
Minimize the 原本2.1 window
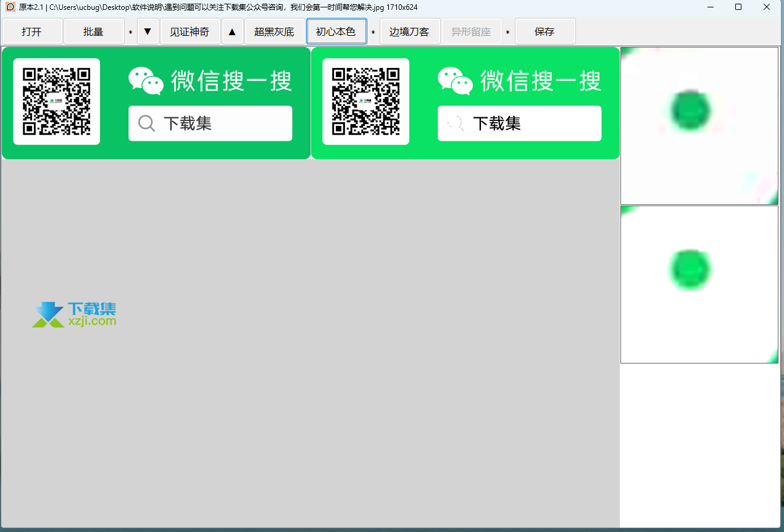pos(711,7)
